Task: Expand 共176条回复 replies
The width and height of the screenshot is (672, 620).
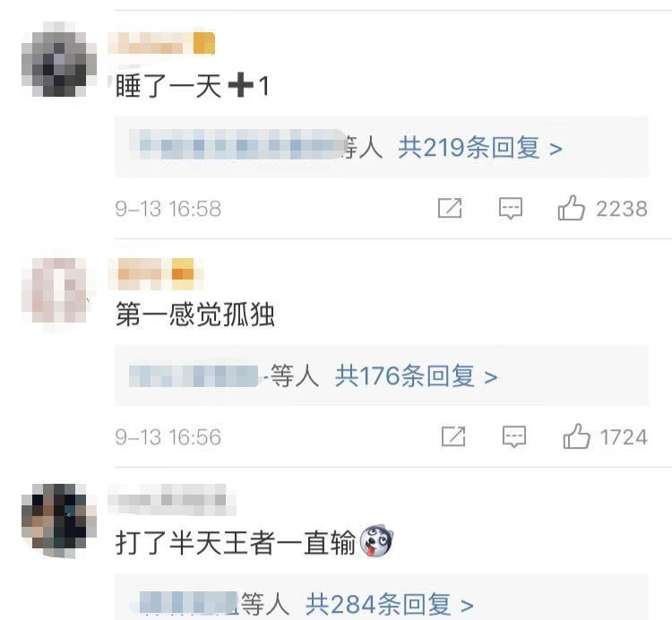Action: tap(416, 376)
